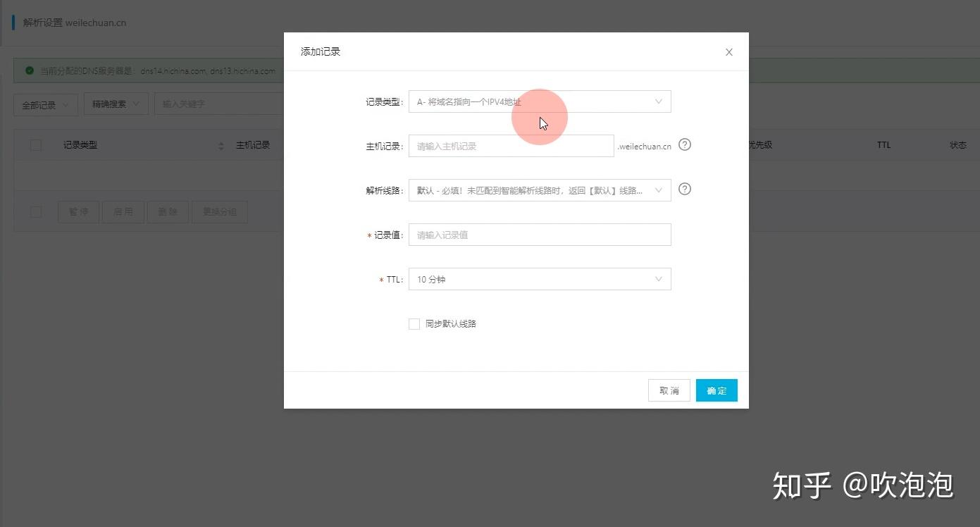
Task: Open the 全部记录 filter dropdown
Action: [46, 105]
